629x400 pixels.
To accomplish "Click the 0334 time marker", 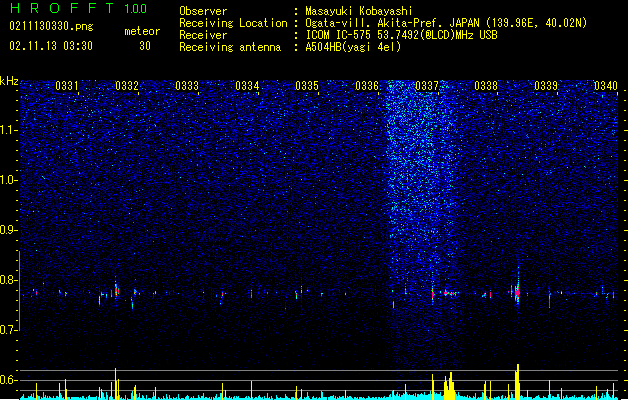I will 247,85.
